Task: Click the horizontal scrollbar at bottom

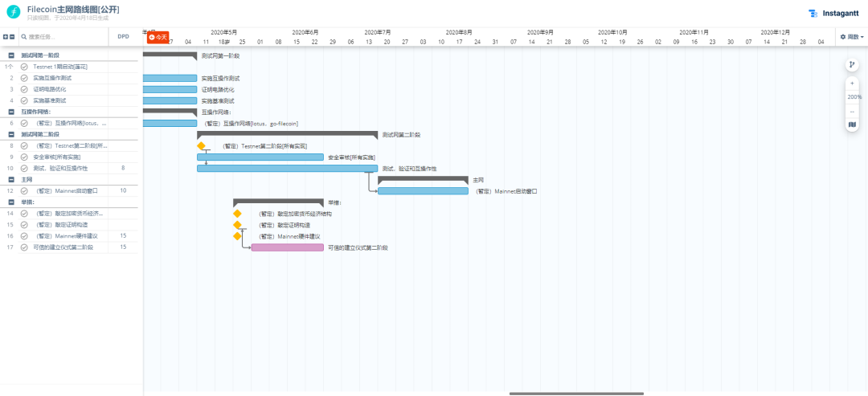Action: coord(576,394)
